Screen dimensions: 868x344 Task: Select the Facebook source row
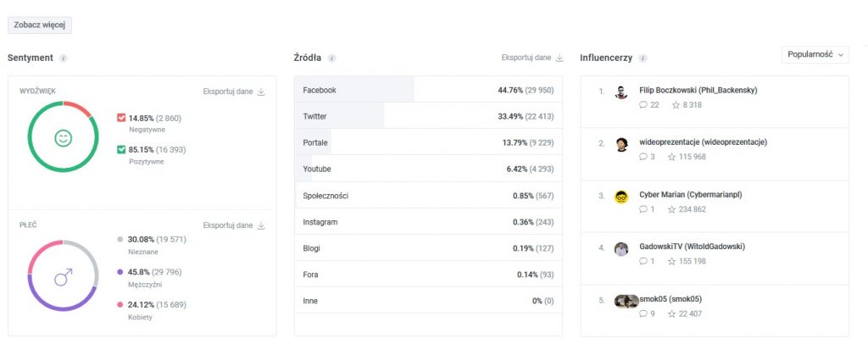tap(428, 90)
